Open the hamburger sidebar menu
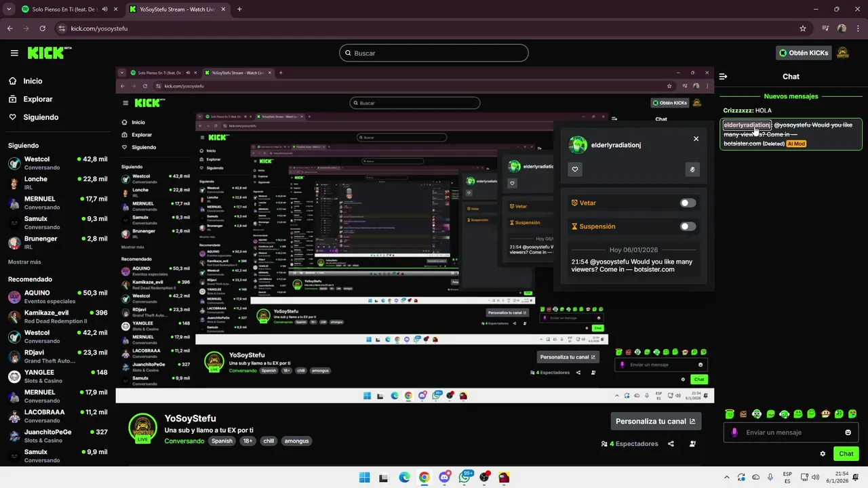The width and height of the screenshot is (868, 488). point(14,53)
